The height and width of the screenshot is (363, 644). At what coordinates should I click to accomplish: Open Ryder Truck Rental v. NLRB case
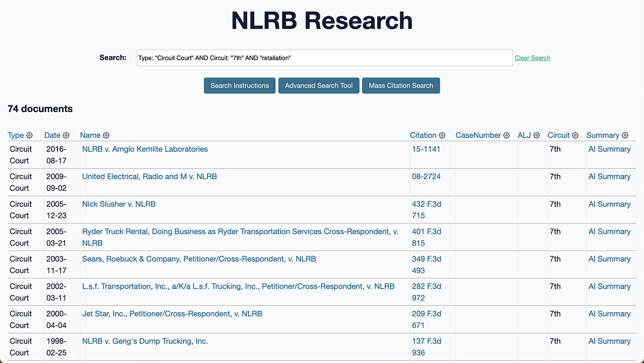240,237
